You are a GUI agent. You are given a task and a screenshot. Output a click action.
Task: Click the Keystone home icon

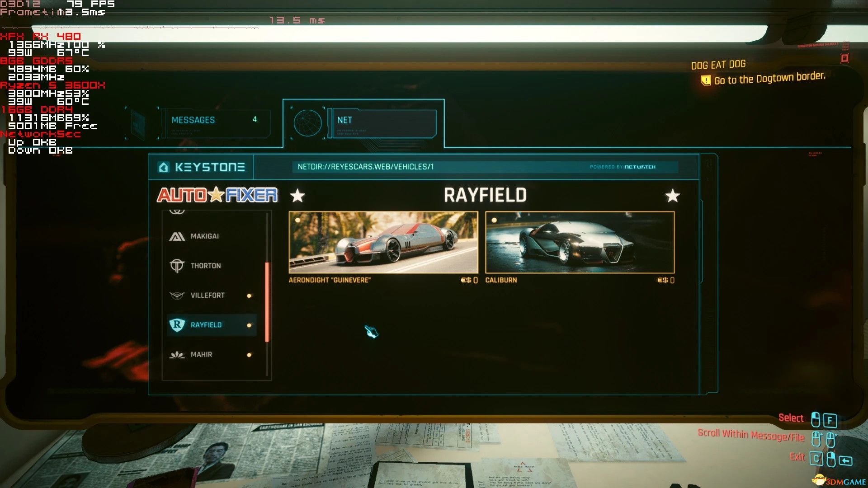pyautogui.click(x=163, y=167)
